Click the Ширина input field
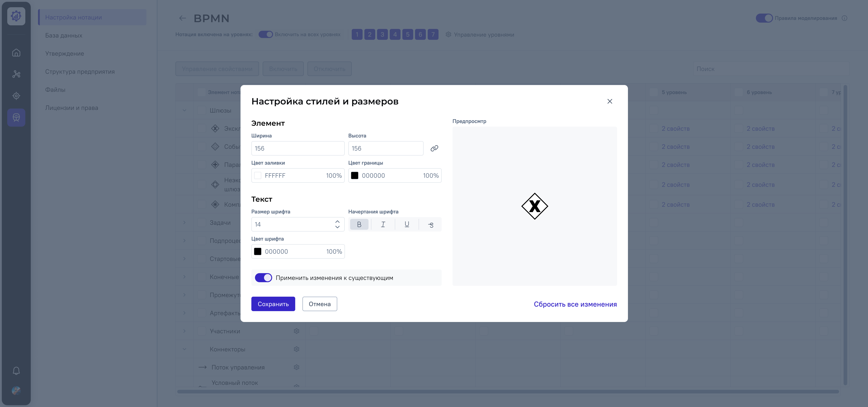This screenshot has height=407, width=868. click(x=297, y=148)
